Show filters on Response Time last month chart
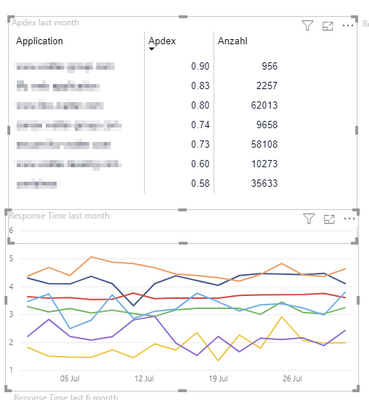Viewport: 369px width, 400px height. click(x=309, y=219)
